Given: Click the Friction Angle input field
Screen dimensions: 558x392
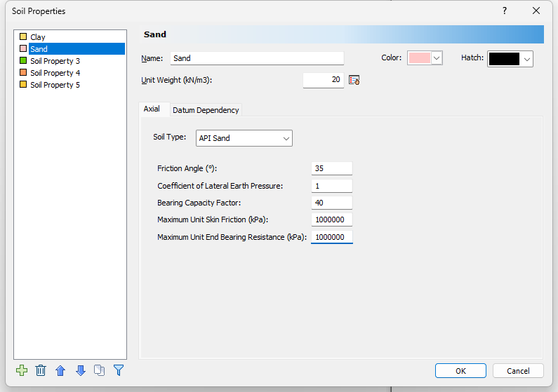Looking at the screenshot, I should (x=331, y=168).
